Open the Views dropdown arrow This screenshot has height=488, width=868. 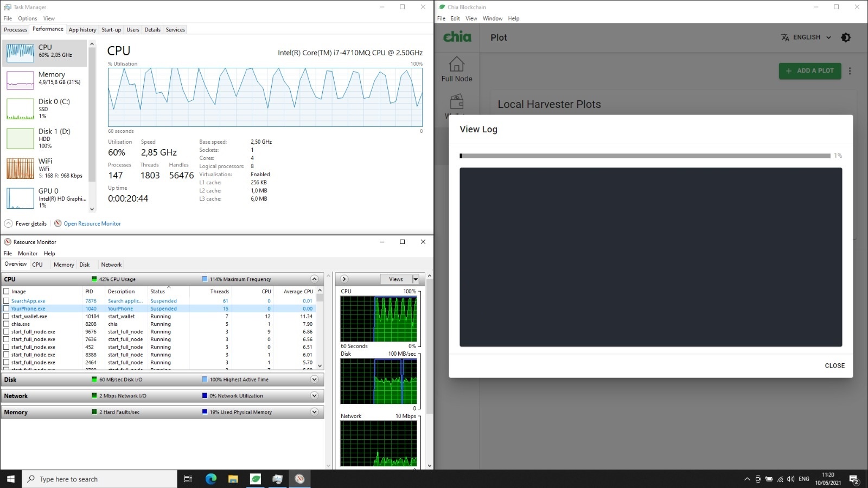416,279
